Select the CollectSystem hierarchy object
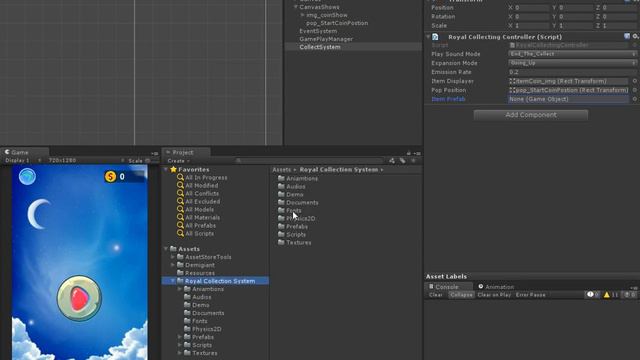 click(x=320, y=47)
